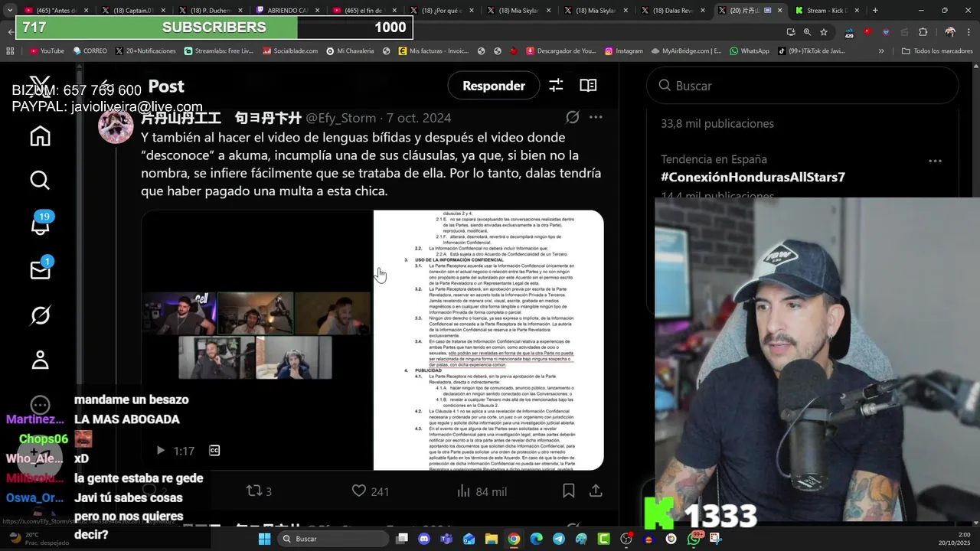Image resolution: width=980 pixels, height=551 pixels.
Task: Switch to the ¿Por qué X tab
Action: pos(443,11)
